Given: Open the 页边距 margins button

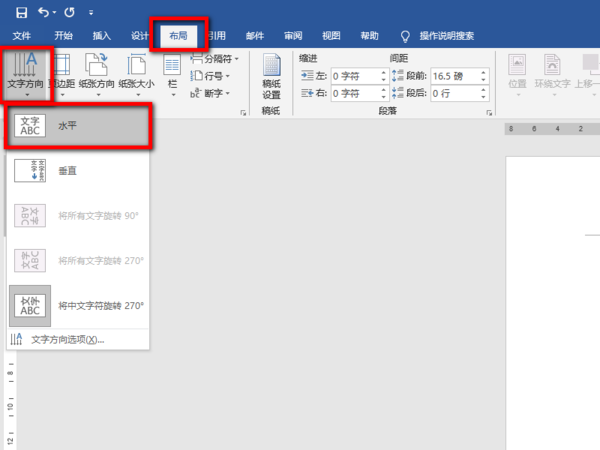Looking at the screenshot, I should coord(62,75).
